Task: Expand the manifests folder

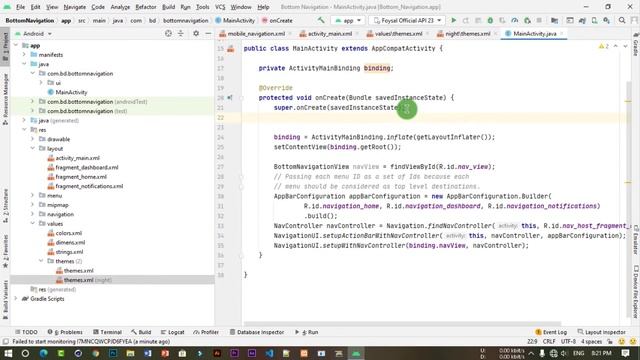Action: 24,54
